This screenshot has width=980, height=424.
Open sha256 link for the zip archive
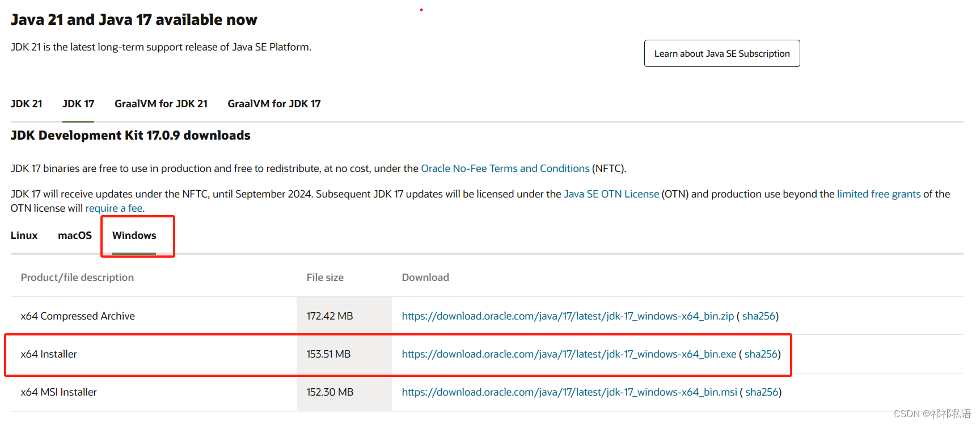[x=759, y=316]
